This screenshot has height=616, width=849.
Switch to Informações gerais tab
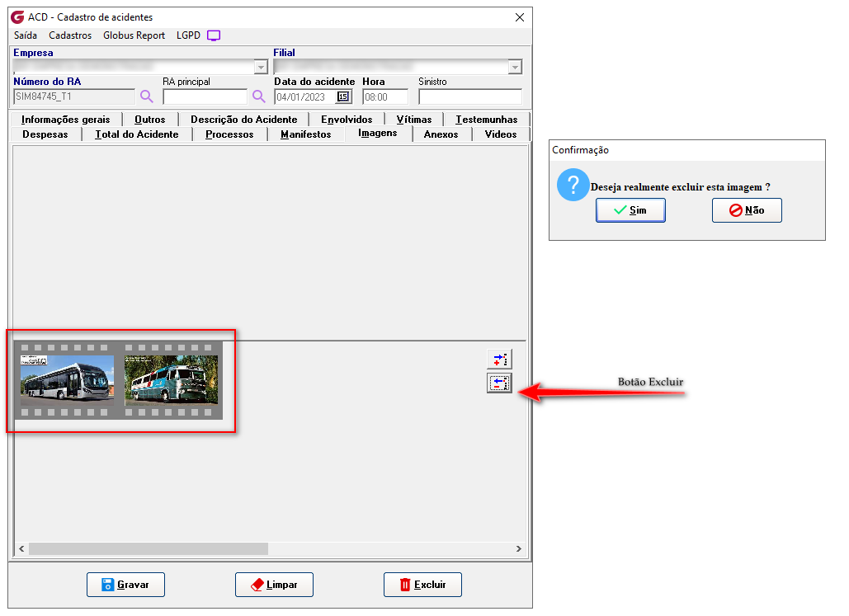65,120
